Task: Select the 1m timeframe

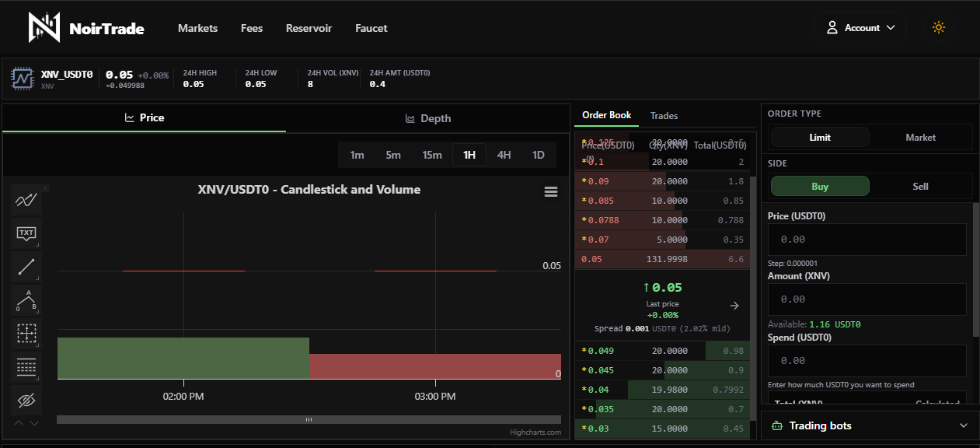Action: [357, 155]
